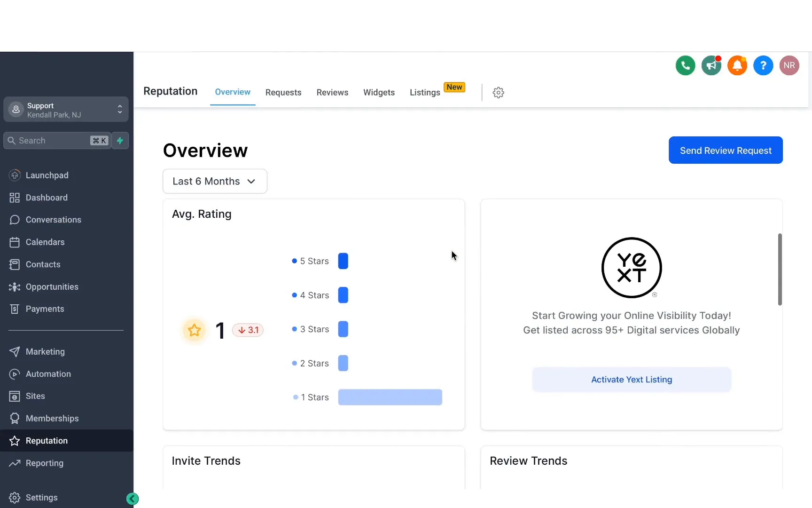Viewport: 812px width, 508px height.
Task: Open Reputation settings gear icon
Action: click(x=499, y=92)
